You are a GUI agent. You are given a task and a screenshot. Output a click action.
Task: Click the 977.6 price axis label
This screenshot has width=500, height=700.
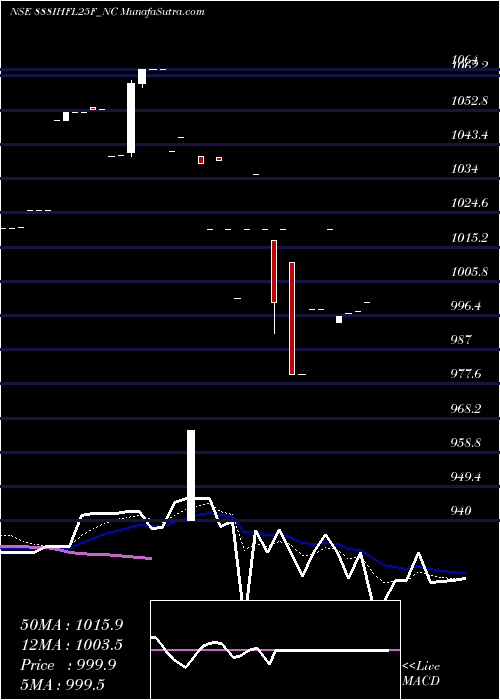tap(467, 374)
